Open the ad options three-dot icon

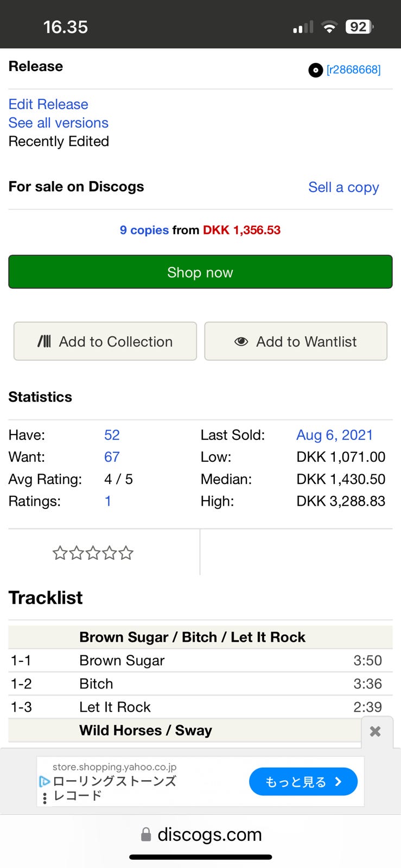pyautogui.click(x=44, y=797)
